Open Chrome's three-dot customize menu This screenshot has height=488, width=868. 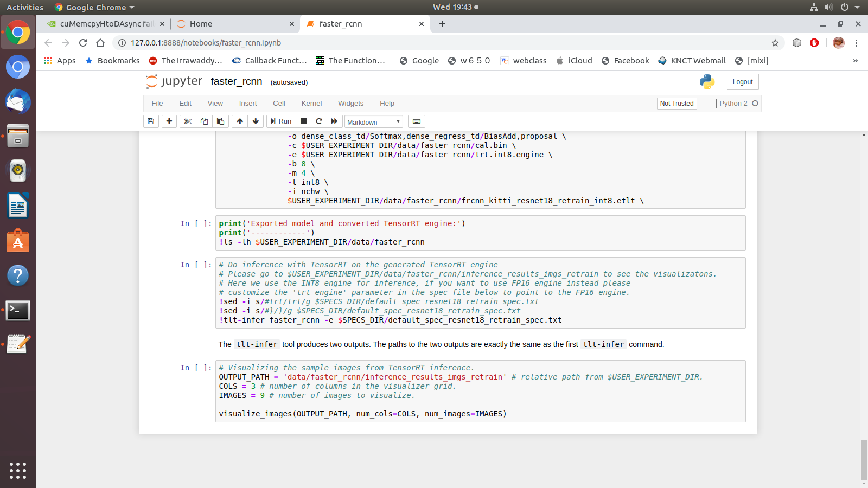[x=856, y=43]
